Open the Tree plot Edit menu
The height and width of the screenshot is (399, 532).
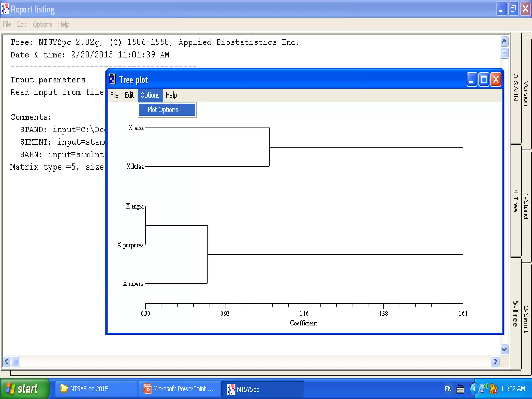(x=129, y=95)
